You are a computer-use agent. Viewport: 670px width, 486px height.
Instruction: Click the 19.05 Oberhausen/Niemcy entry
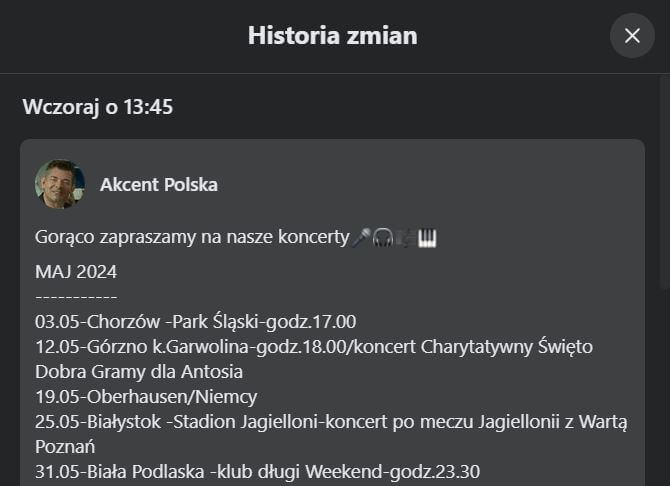146,397
